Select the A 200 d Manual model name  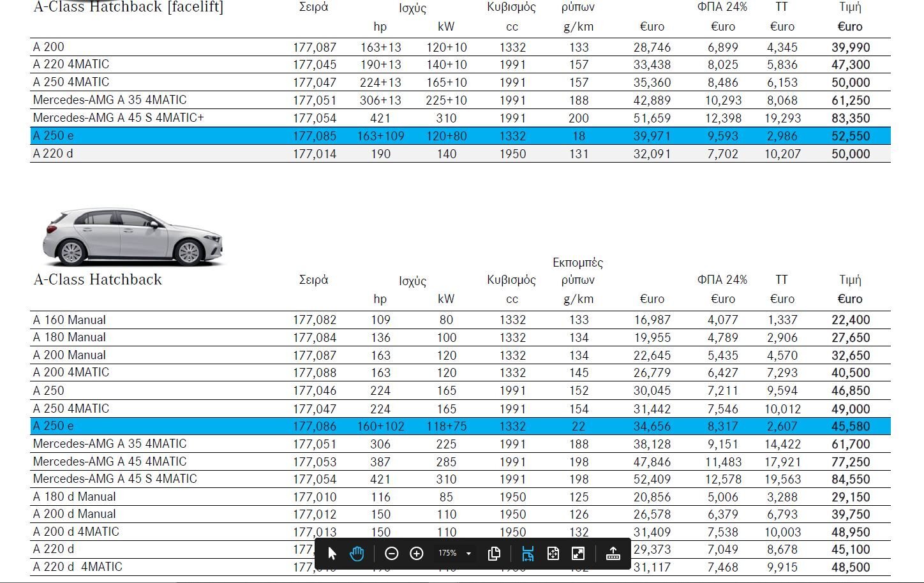click(x=75, y=513)
